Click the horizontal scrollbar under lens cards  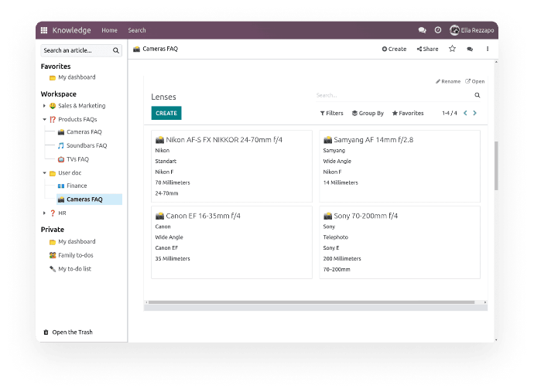pyautogui.click(x=310, y=302)
